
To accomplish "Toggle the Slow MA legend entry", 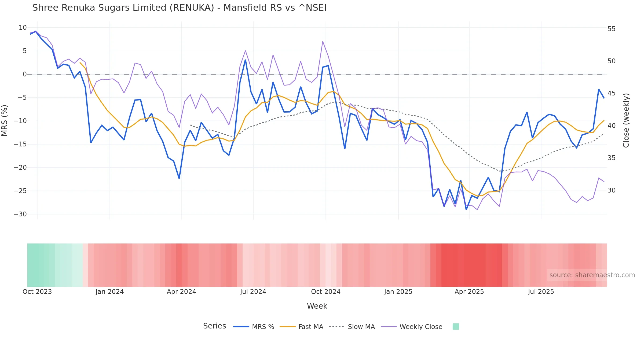I will point(352,327).
